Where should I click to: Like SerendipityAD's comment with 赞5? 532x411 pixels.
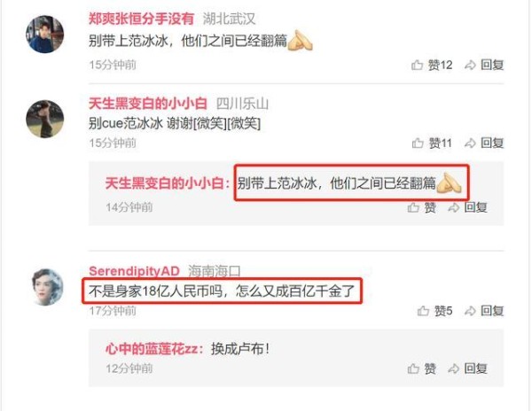[x=434, y=311]
